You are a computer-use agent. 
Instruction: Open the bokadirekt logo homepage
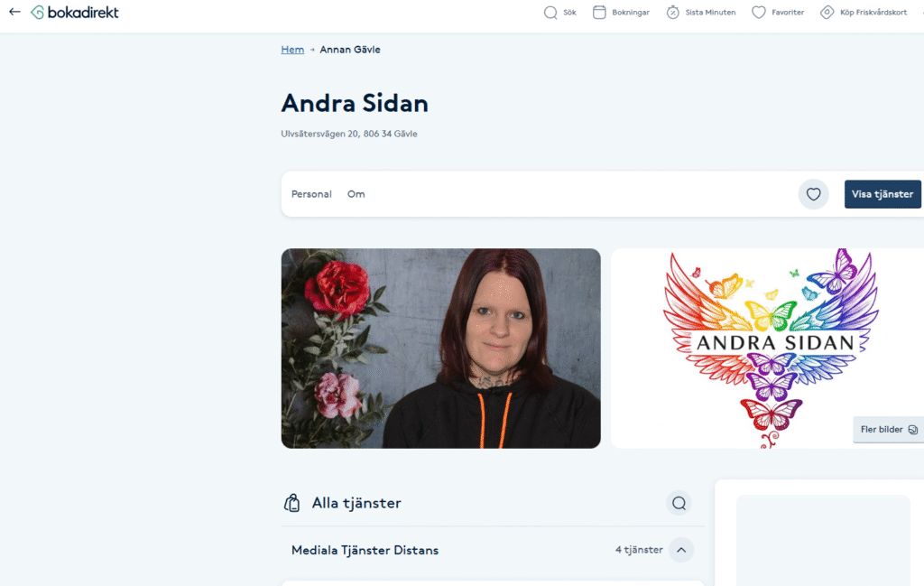point(75,13)
